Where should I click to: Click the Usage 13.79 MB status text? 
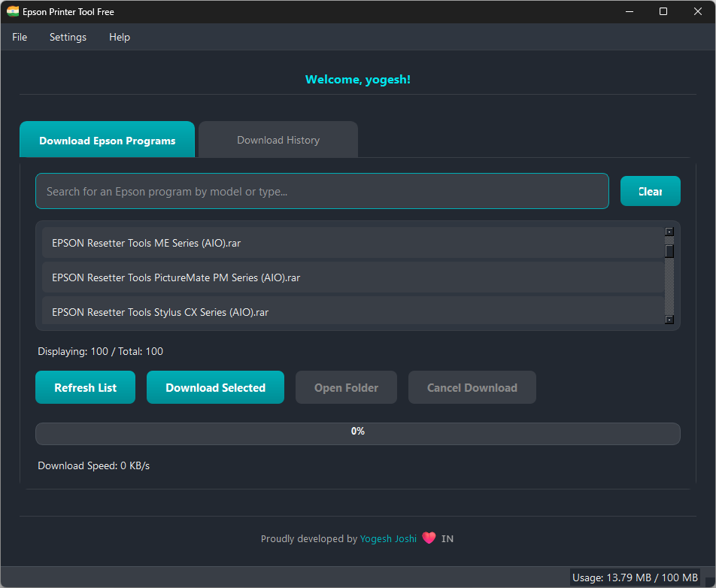coord(636,577)
